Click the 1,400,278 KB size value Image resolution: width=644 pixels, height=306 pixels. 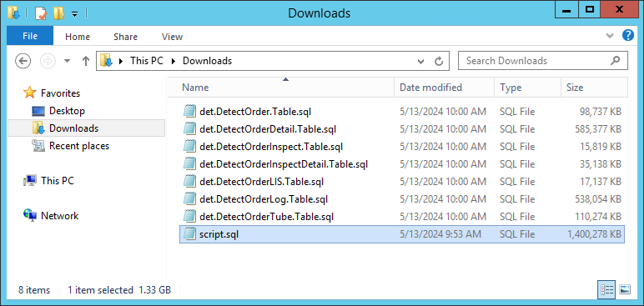(594, 234)
